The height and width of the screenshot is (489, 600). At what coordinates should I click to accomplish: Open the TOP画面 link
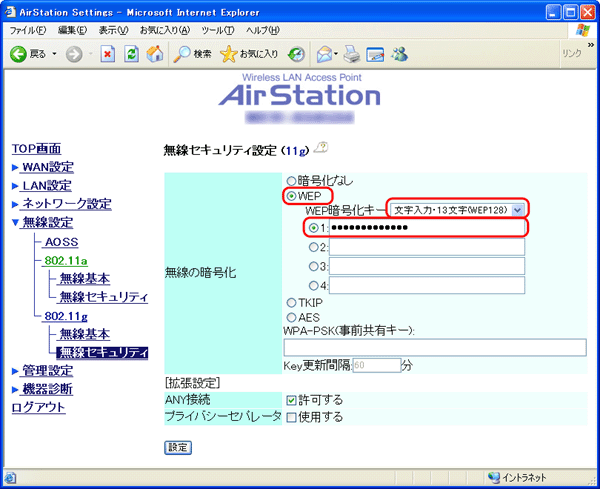click(36, 148)
